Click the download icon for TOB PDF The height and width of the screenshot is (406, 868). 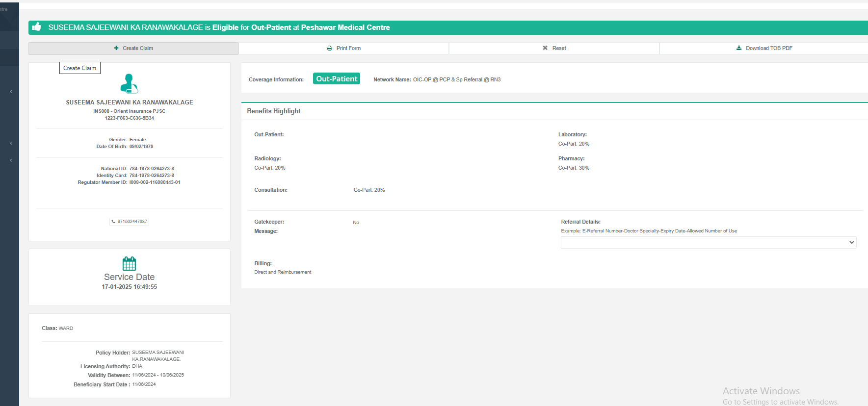pyautogui.click(x=739, y=48)
